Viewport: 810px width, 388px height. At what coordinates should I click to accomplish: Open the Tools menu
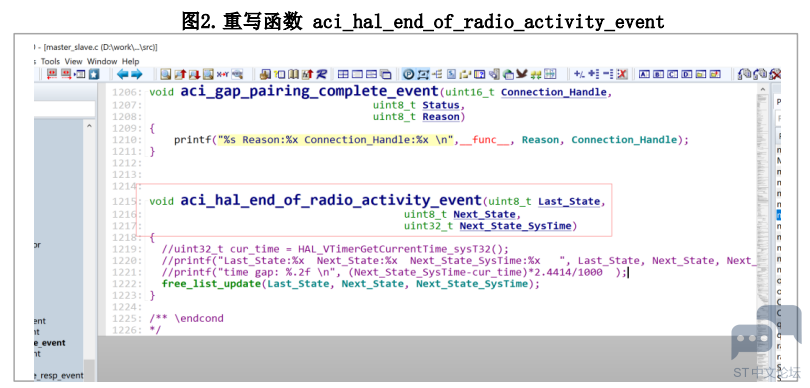pos(50,61)
